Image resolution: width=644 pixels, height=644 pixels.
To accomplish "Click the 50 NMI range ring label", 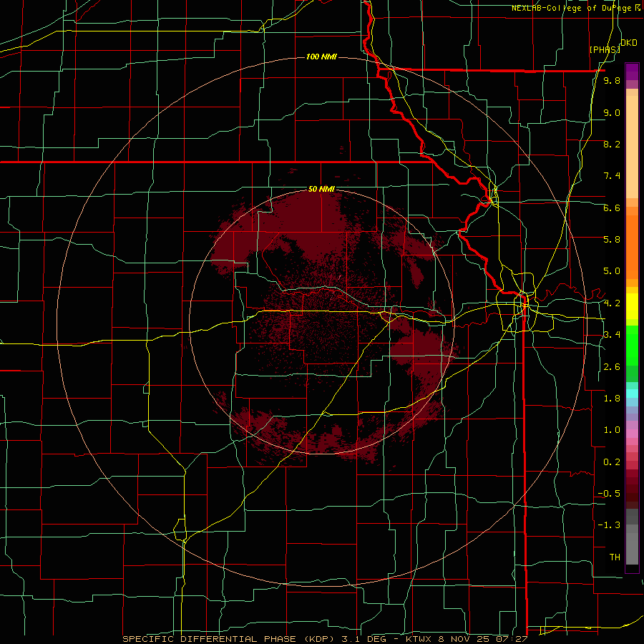I will click(x=321, y=189).
